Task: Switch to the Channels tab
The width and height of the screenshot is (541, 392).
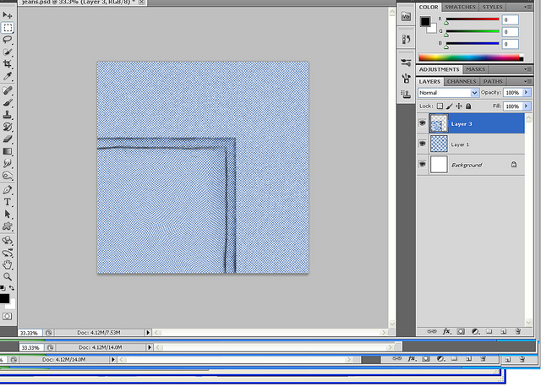Action: (x=462, y=81)
